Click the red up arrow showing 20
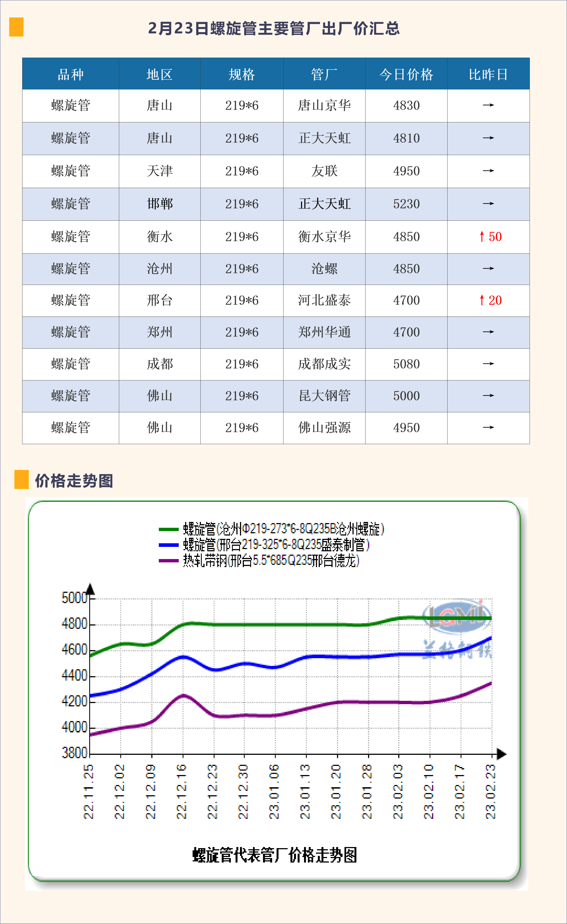The height and width of the screenshot is (924, 567). 482,300
